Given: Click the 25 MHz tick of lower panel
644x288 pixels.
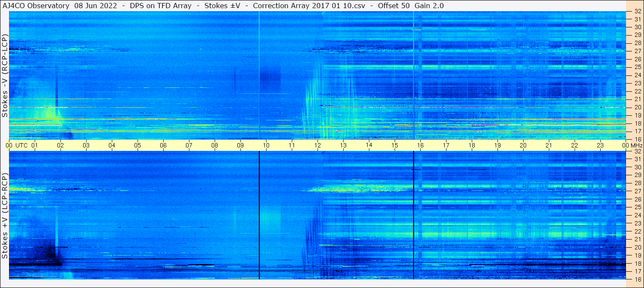Looking at the screenshot, I should tap(637, 207).
